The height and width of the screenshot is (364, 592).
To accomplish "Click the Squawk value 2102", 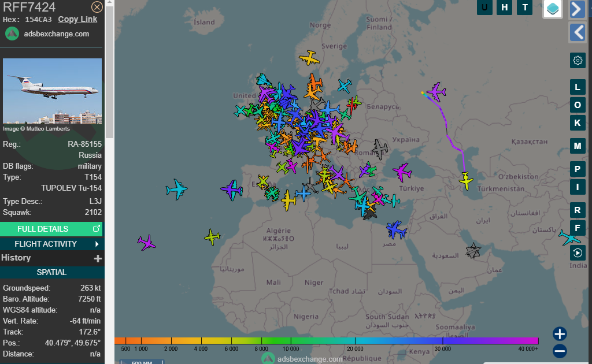I will click(93, 213).
